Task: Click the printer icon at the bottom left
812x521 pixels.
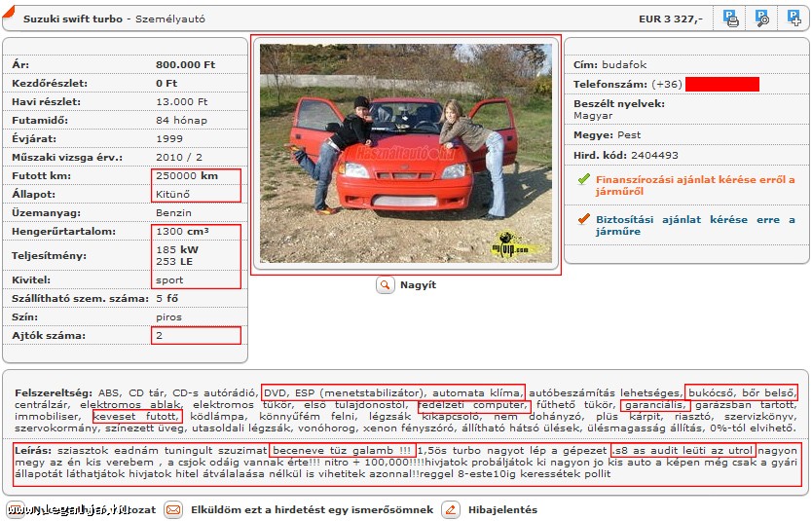Action: point(16,510)
